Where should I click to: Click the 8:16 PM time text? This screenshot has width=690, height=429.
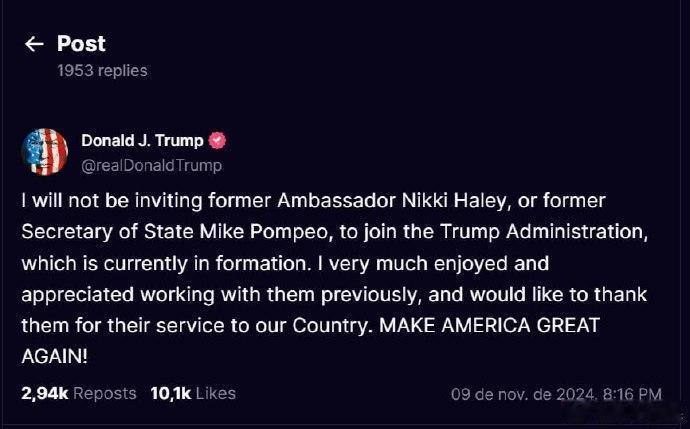click(x=632, y=394)
